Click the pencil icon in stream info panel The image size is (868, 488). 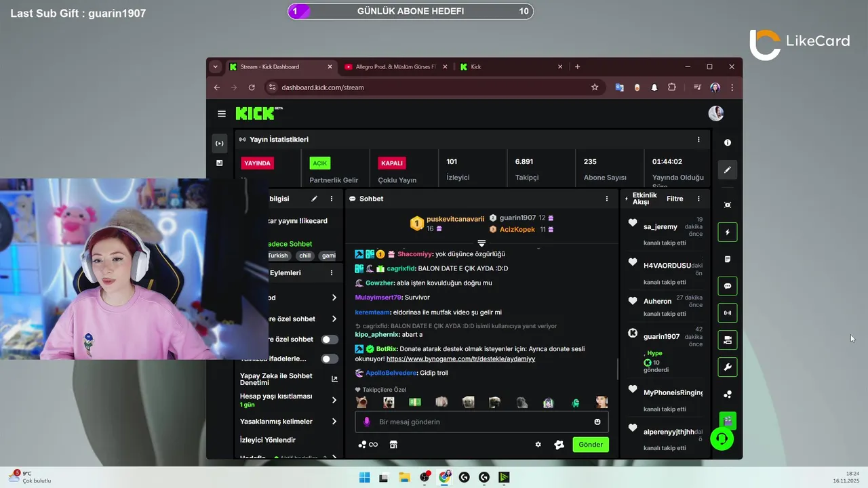click(314, 199)
